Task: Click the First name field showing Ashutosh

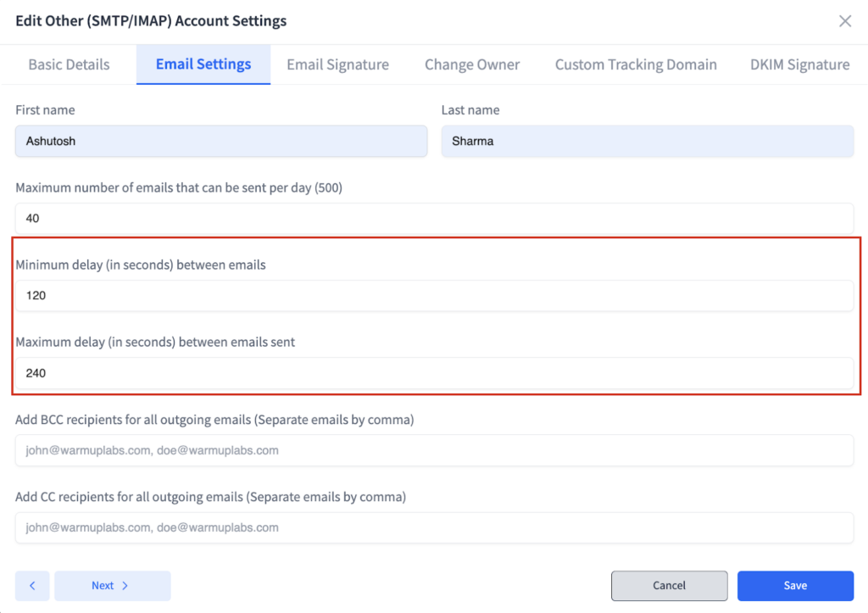Action: 220,141
